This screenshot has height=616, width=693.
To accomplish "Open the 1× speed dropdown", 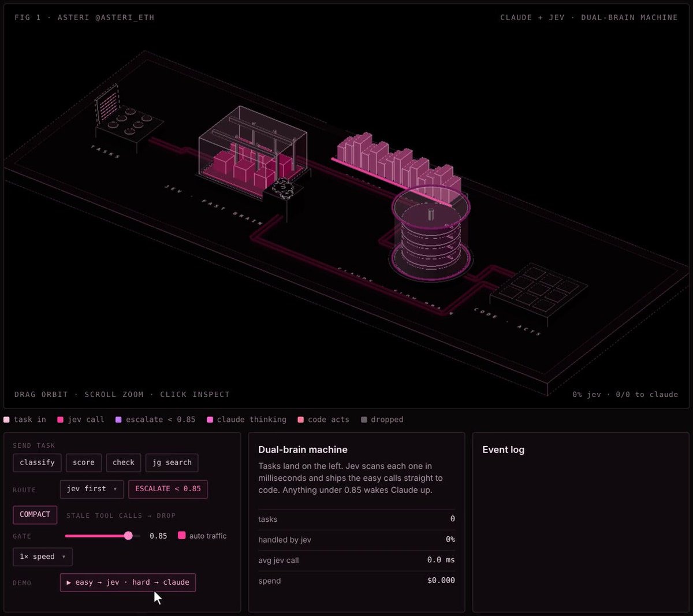I will coord(43,556).
